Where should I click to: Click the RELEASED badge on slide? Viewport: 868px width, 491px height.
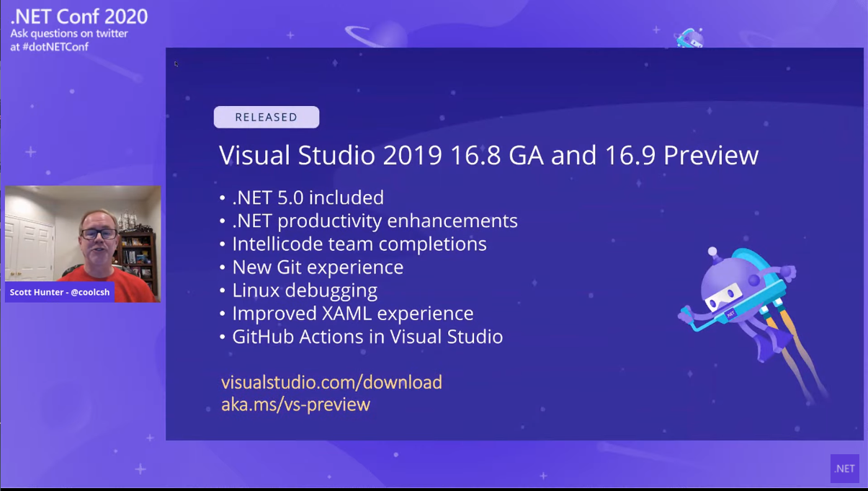267,117
